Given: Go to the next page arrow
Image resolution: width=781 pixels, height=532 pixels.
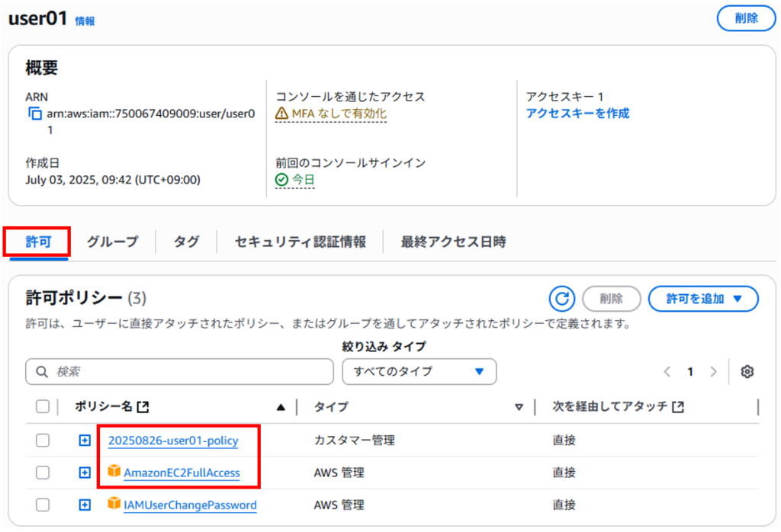Looking at the screenshot, I should (x=714, y=372).
